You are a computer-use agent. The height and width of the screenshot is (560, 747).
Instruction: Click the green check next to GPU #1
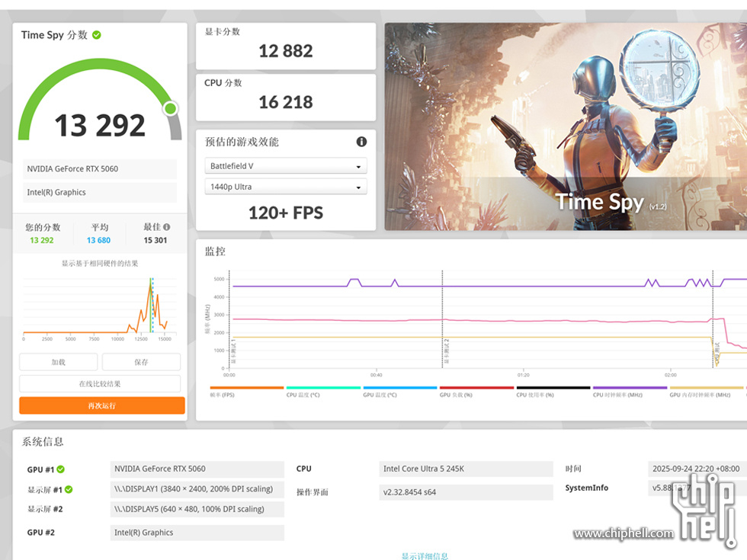click(x=60, y=469)
